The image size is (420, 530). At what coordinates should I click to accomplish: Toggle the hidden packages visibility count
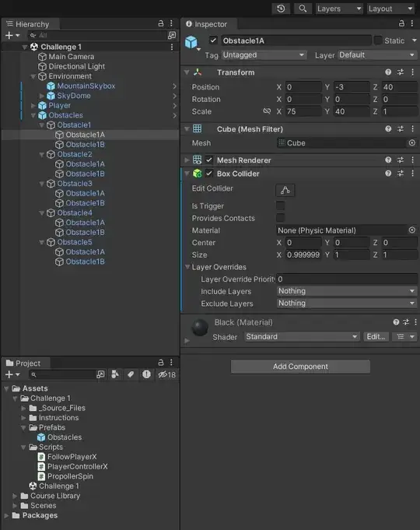167,374
